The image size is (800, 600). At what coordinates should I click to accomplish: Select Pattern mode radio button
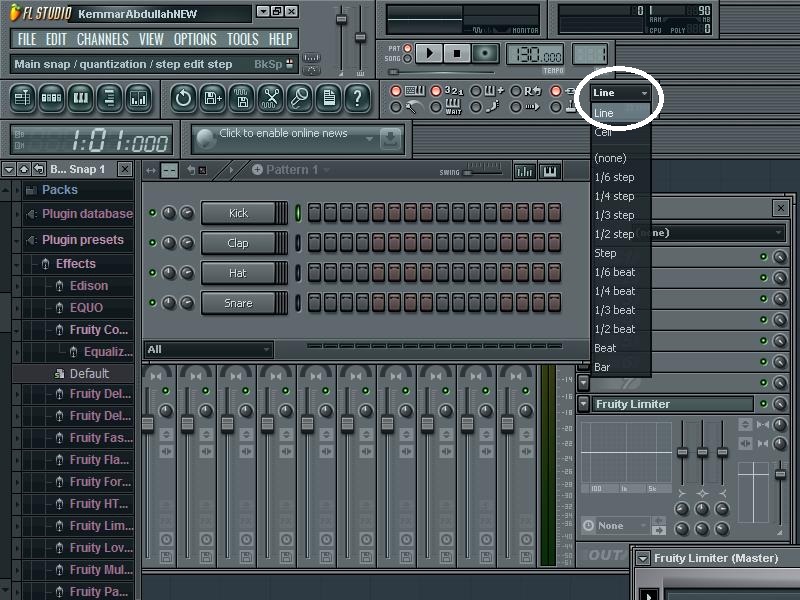click(407, 48)
